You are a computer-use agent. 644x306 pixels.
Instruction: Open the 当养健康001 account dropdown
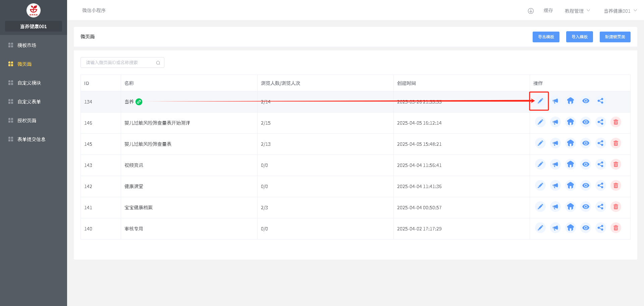(620, 11)
